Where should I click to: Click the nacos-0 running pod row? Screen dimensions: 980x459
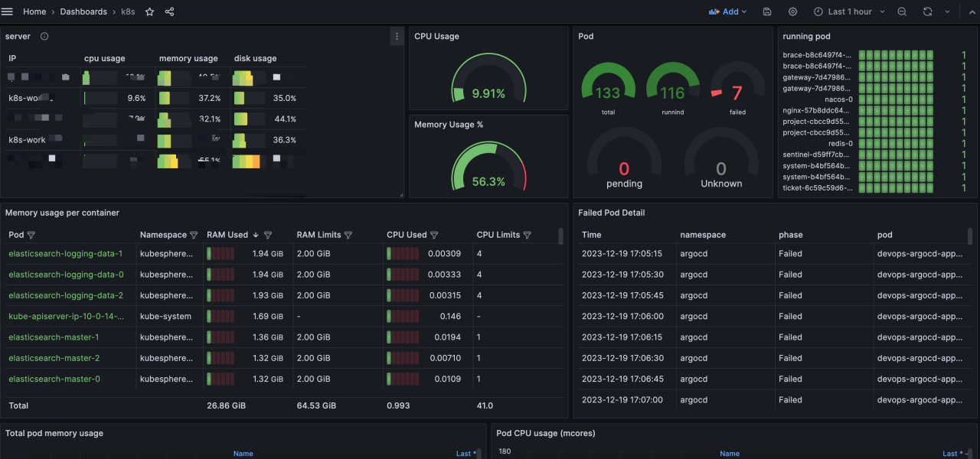pyautogui.click(x=875, y=99)
